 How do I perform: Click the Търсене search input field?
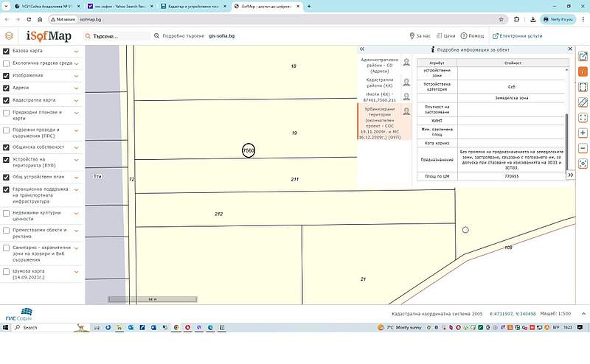coord(118,35)
